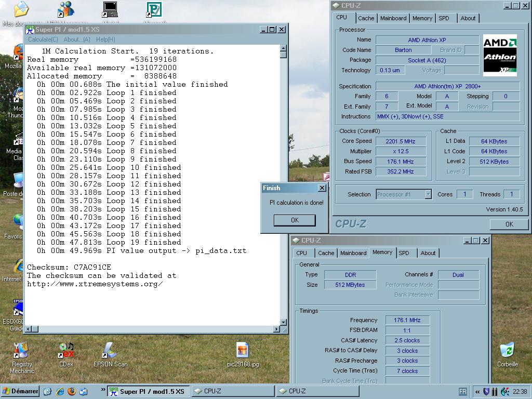
Task: Click the Internet Explorer quick launch icon
Action: [x=60, y=392]
